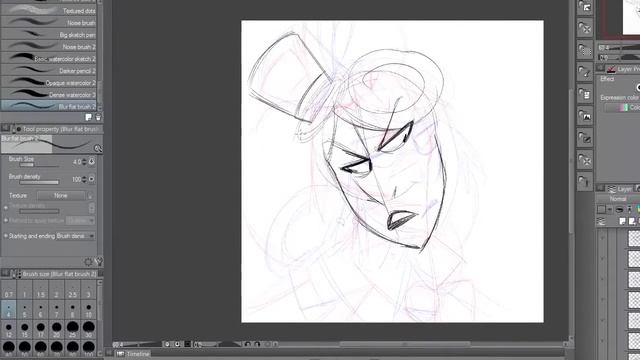Select the Dense watercolor 3 brush
This screenshot has height=360, width=640.
coord(49,95)
